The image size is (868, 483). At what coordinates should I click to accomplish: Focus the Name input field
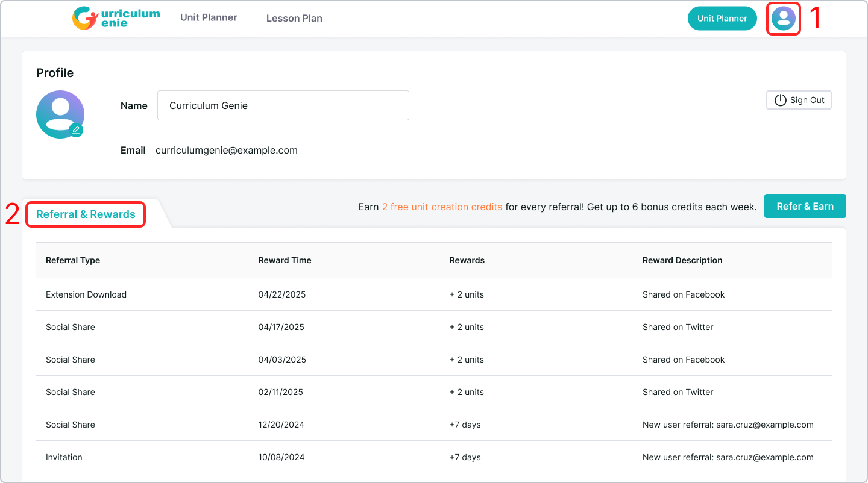283,105
